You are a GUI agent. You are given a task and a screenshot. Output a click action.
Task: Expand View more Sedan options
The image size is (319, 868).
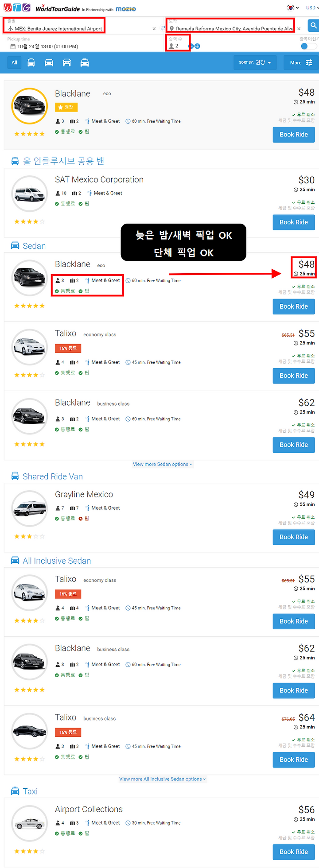pos(162,464)
